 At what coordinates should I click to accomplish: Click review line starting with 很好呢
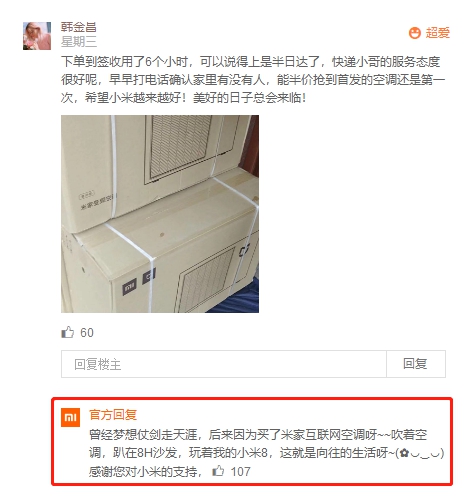pyautogui.click(x=253, y=80)
